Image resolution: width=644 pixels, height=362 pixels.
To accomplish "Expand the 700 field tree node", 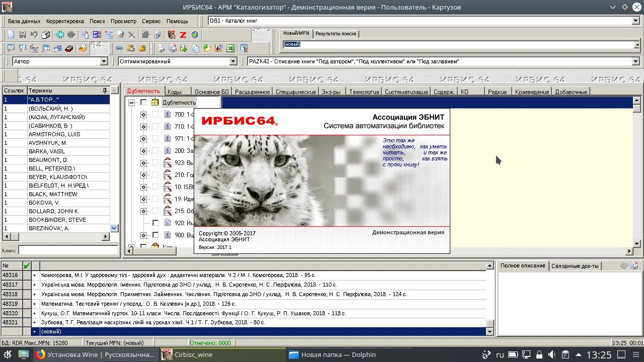I will tap(143, 115).
